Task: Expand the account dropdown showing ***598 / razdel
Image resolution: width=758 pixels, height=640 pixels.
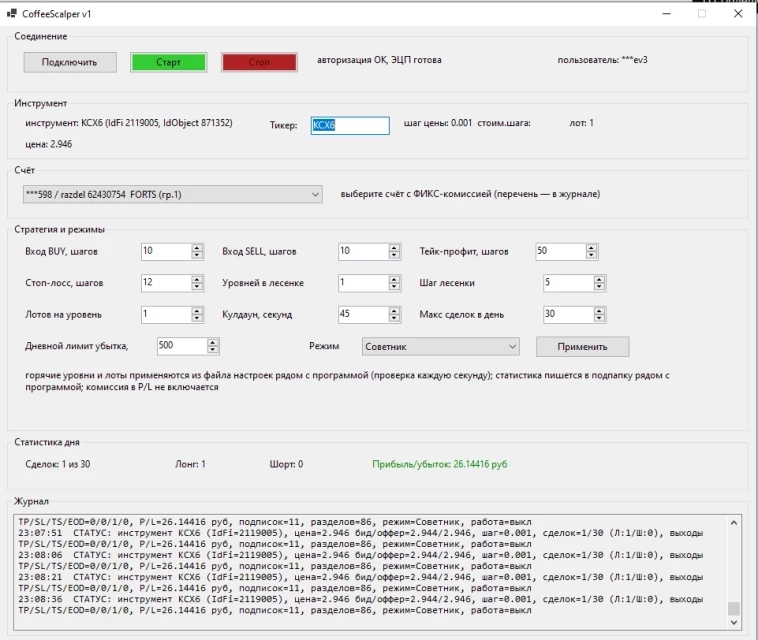Action: (x=173, y=194)
